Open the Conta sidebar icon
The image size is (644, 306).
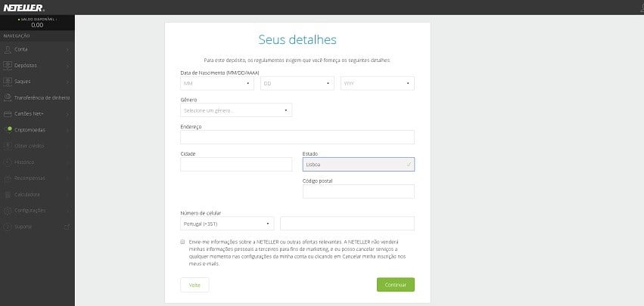point(8,49)
